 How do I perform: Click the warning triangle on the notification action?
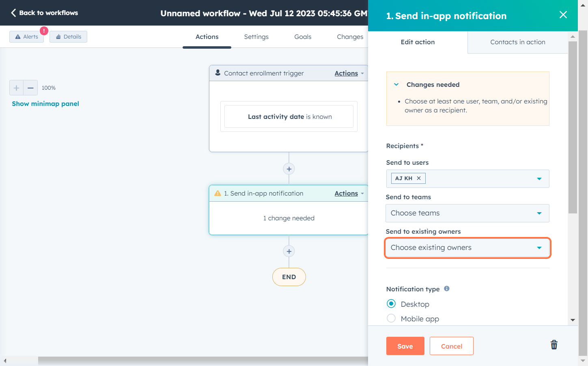[217, 193]
